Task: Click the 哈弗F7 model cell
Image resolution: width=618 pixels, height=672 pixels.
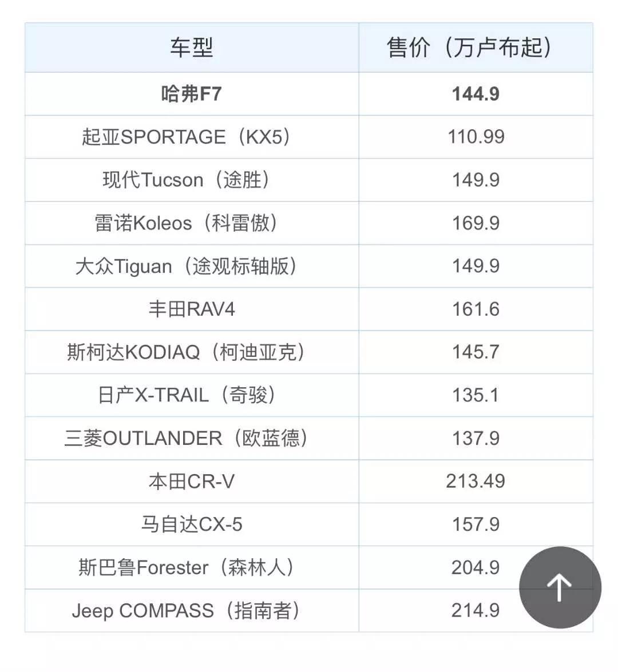Action: (192, 94)
